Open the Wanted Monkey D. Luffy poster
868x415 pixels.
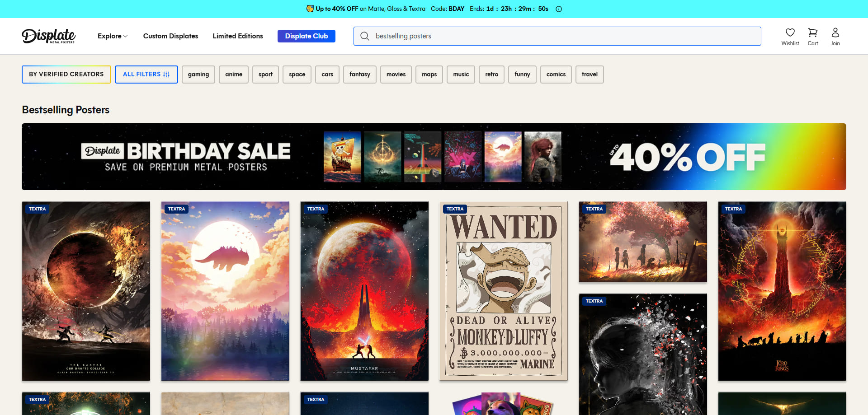tap(504, 291)
